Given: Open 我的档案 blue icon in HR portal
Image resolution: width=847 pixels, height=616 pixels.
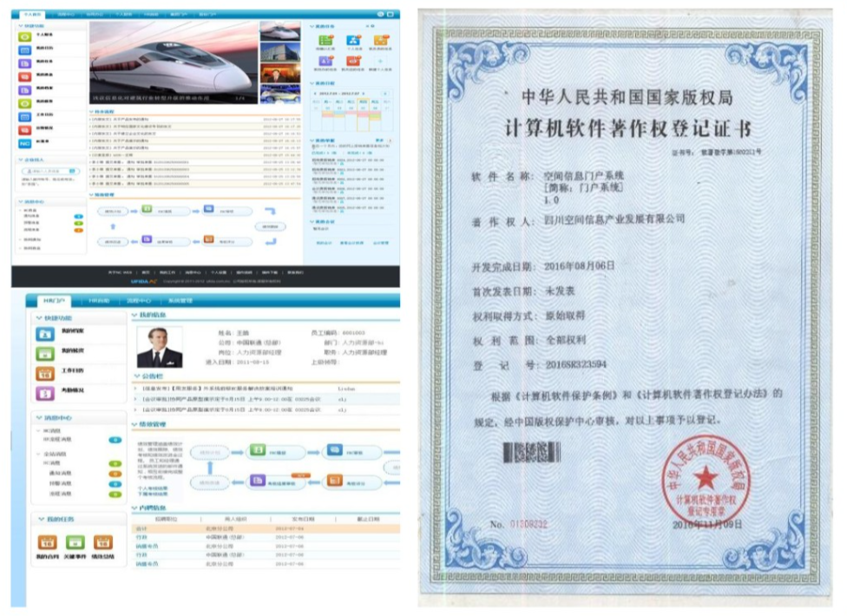Looking at the screenshot, I should pyautogui.click(x=45, y=334).
